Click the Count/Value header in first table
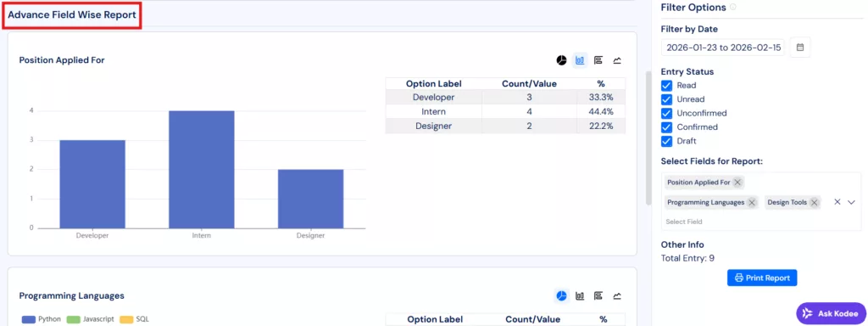The width and height of the screenshot is (868, 326). tap(529, 84)
